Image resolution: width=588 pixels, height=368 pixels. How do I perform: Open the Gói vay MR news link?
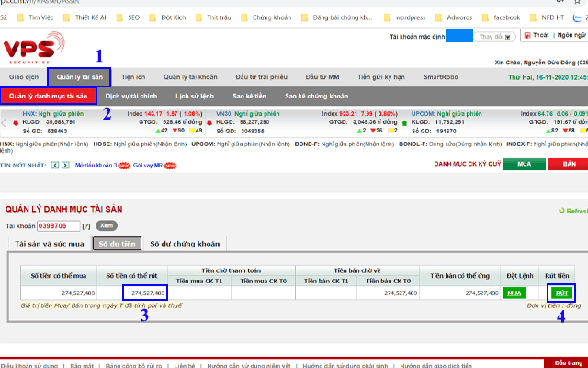[x=148, y=166]
